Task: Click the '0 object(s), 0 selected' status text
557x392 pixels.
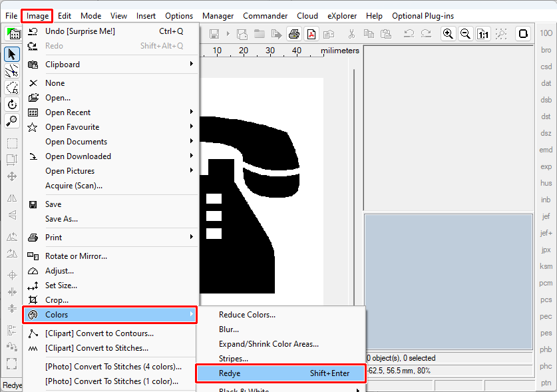Action: click(401, 358)
